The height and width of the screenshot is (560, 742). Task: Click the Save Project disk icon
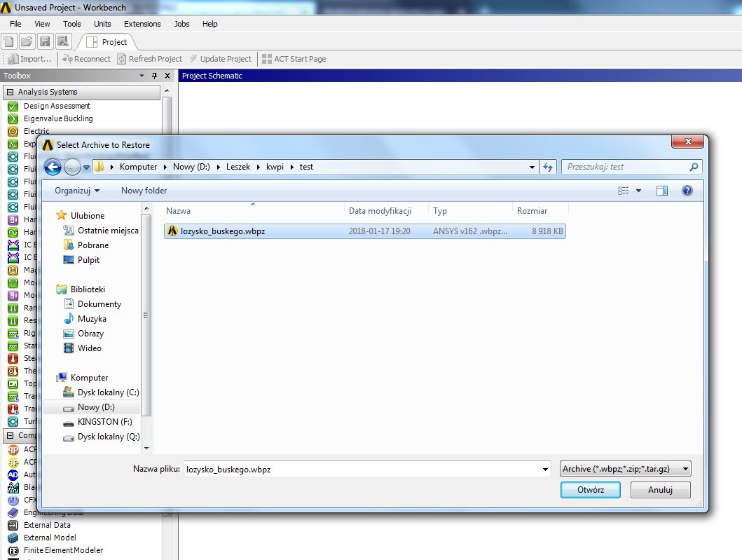click(x=45, y=41)
